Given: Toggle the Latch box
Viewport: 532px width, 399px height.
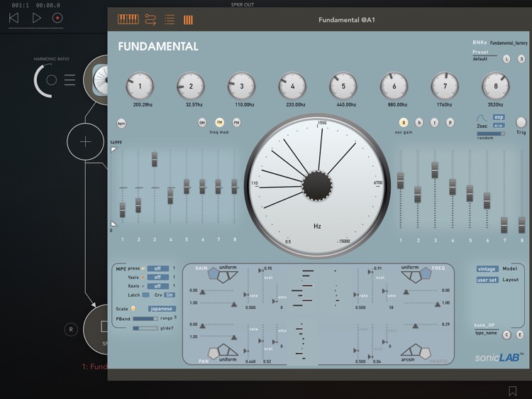Looking at the screenshot, I should [145, 295].
